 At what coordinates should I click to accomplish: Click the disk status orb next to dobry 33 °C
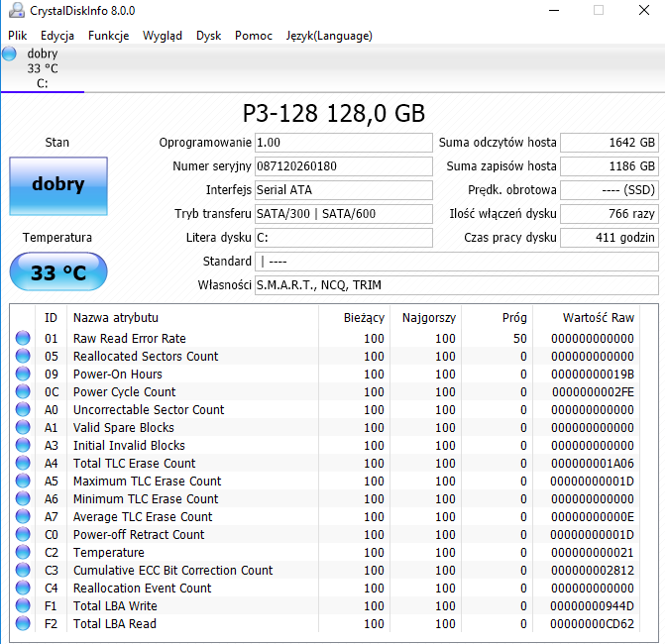coord(9,54)
